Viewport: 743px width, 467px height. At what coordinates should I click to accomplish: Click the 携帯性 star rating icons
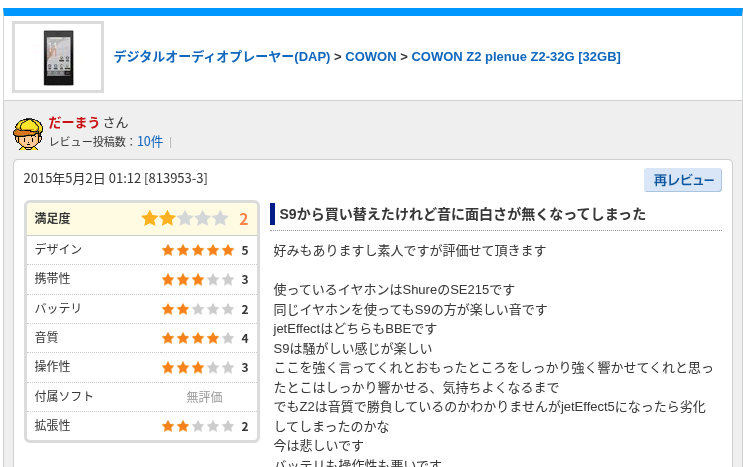click(198, 279)
